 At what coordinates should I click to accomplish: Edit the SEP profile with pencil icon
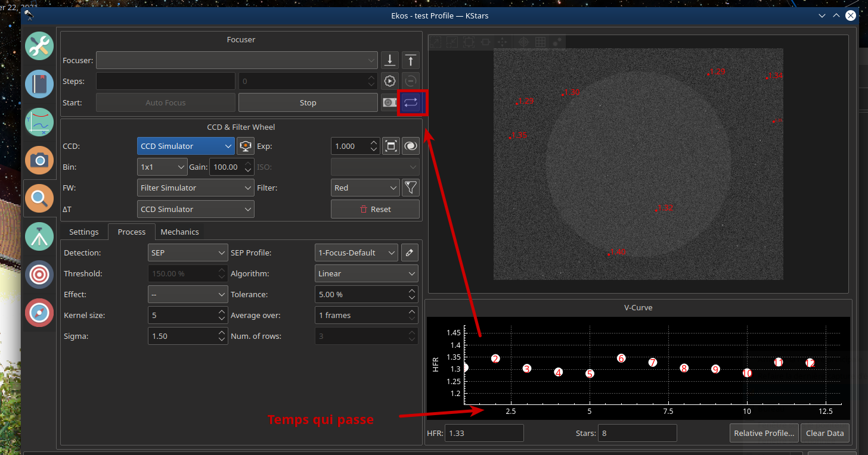click(410, 253)
